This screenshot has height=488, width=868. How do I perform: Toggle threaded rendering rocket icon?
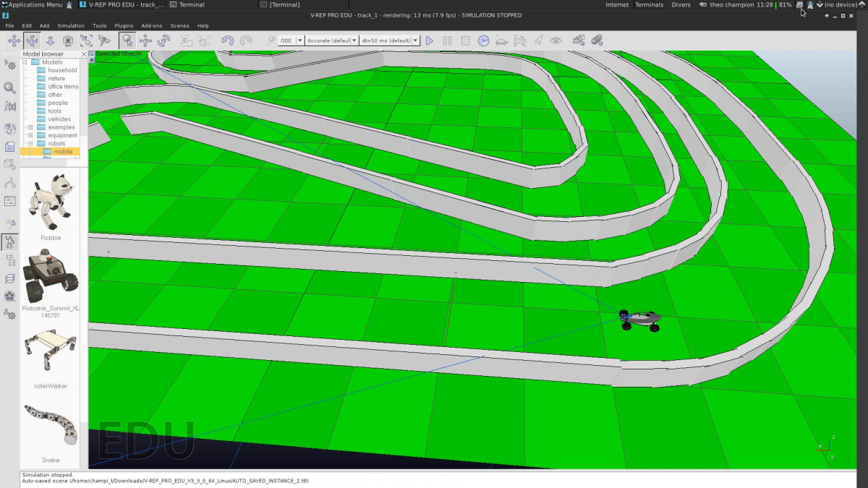pos(537,41)
